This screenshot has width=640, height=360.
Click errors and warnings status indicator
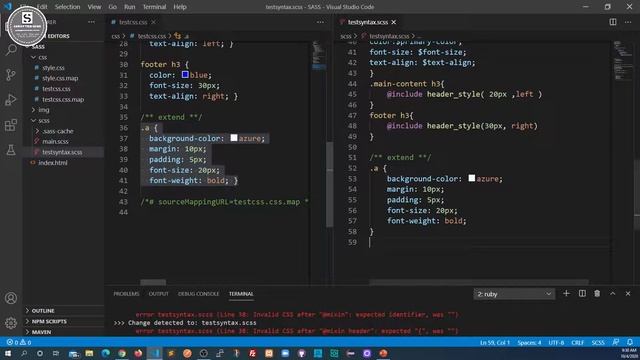pos(19,342)
